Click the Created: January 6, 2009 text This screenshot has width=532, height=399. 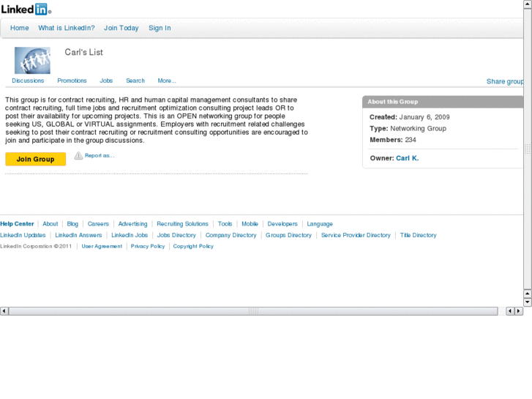coord(410,117)
